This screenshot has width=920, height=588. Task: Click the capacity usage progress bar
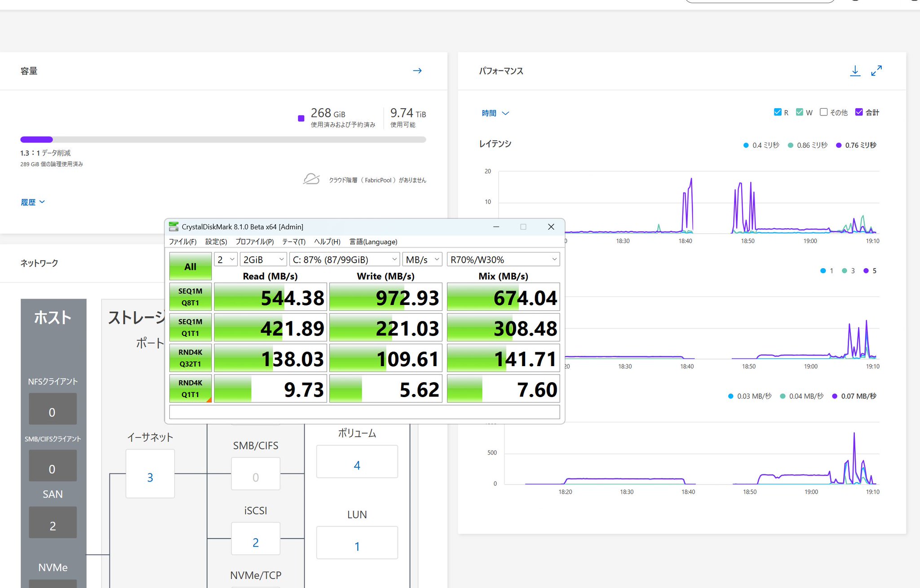(x=223, y=140)
